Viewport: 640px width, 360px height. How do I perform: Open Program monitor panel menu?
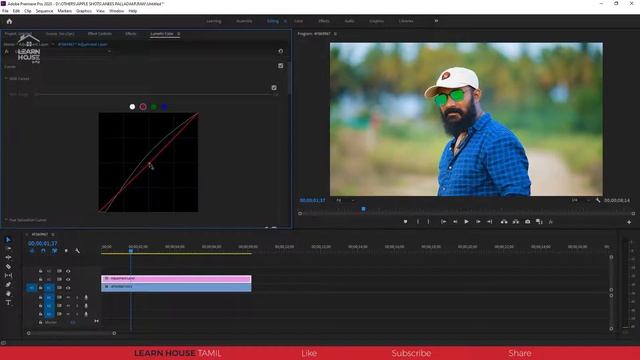(335, 34)
